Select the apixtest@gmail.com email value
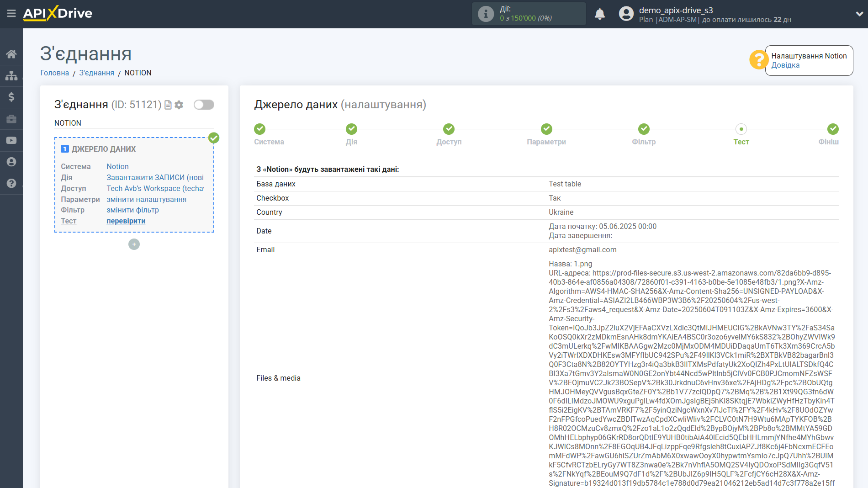The height and width of the screenshot is (488, 868). (582, 249)
